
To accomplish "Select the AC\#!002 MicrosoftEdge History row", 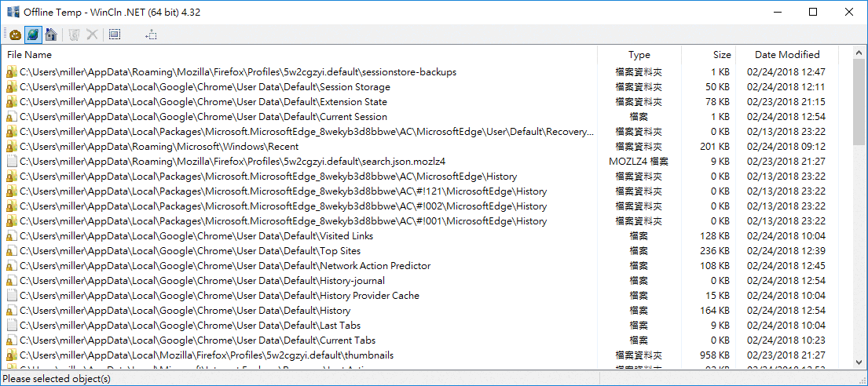I will (284, 206).
